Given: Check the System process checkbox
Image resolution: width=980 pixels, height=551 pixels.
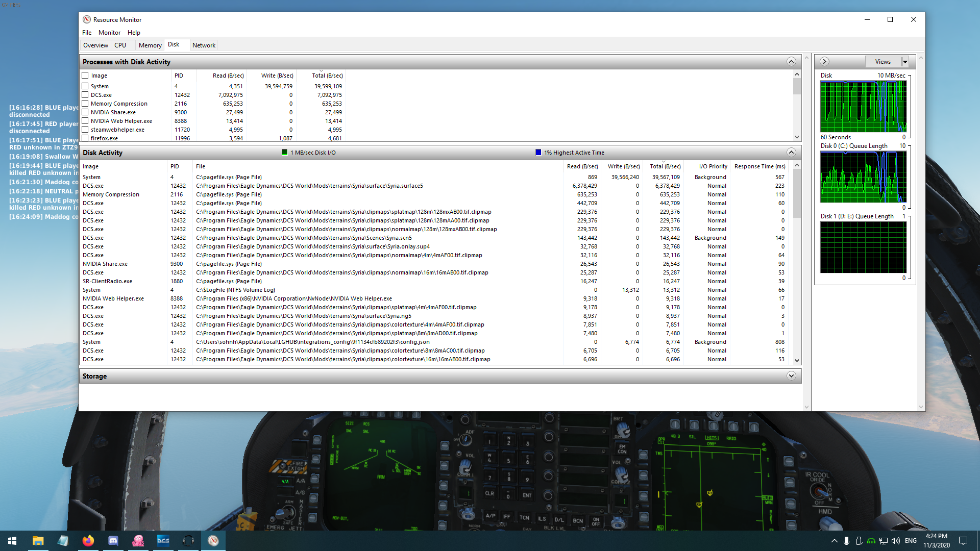Looking at the screenshot, I should [x=85, y=86].
